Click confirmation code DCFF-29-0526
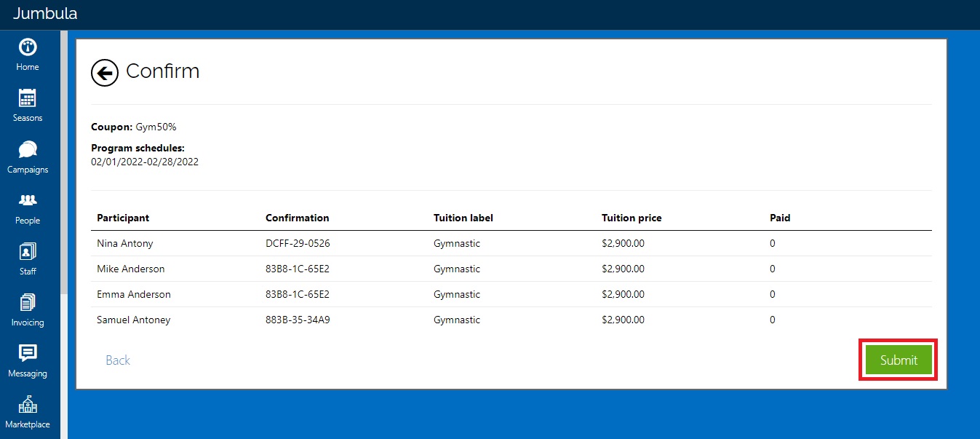 (298, 243)
